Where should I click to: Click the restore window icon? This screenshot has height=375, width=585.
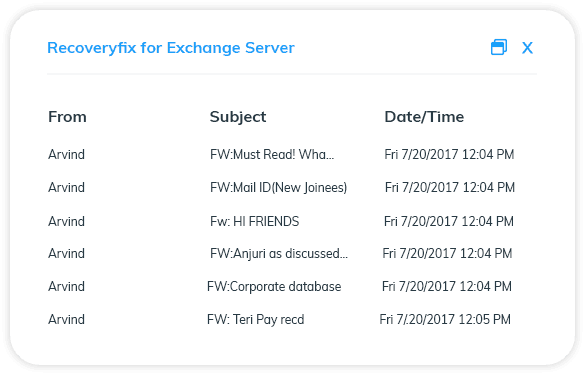click(499, 47)
